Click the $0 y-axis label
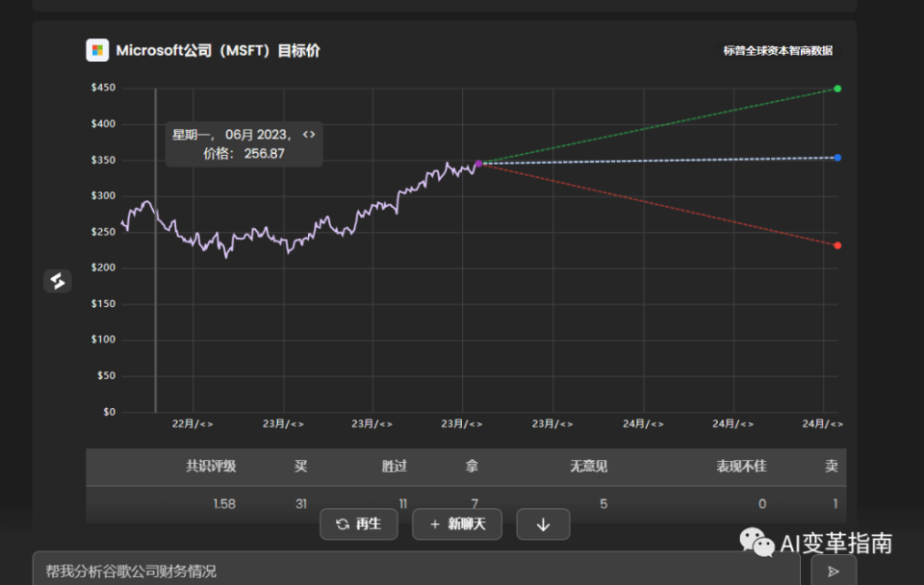The height and width of the screenshot is (585, 924). [109, 412]
